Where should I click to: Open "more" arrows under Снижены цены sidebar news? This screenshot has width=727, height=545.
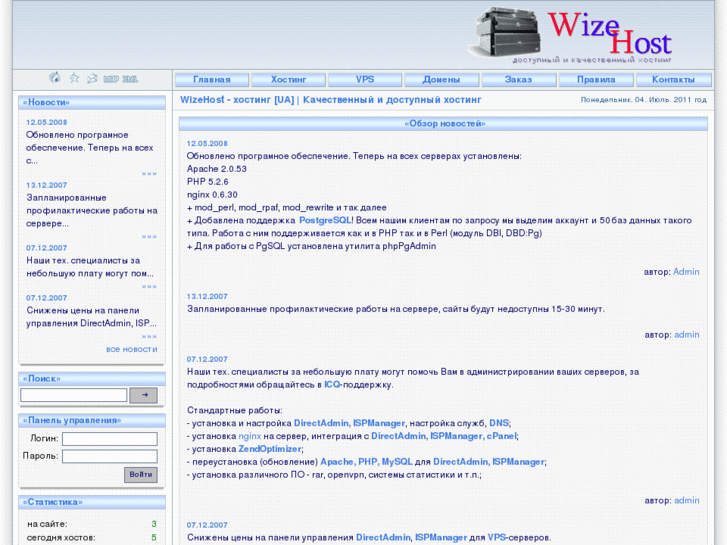pyautogui.click(x=149, y=336)
